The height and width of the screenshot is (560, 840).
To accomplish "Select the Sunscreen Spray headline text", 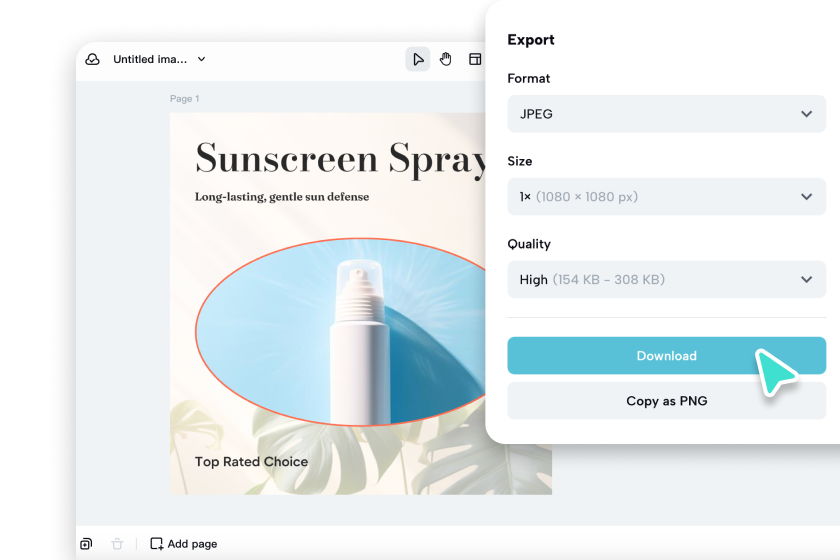I will point(341,159).
